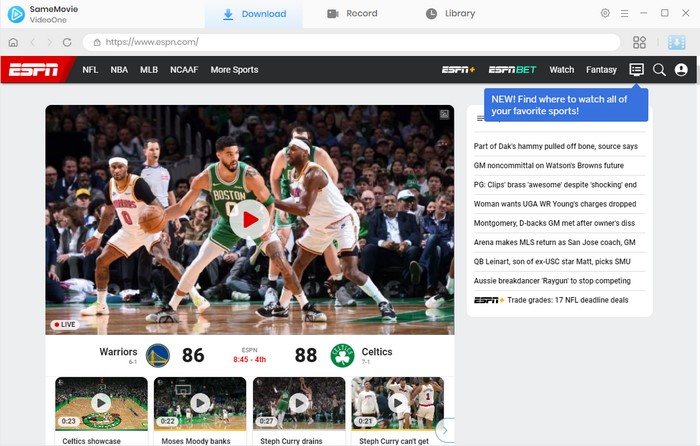Open headline about Dak's hammy
This screenshot has width=700, height=446.
pos(555,146)
